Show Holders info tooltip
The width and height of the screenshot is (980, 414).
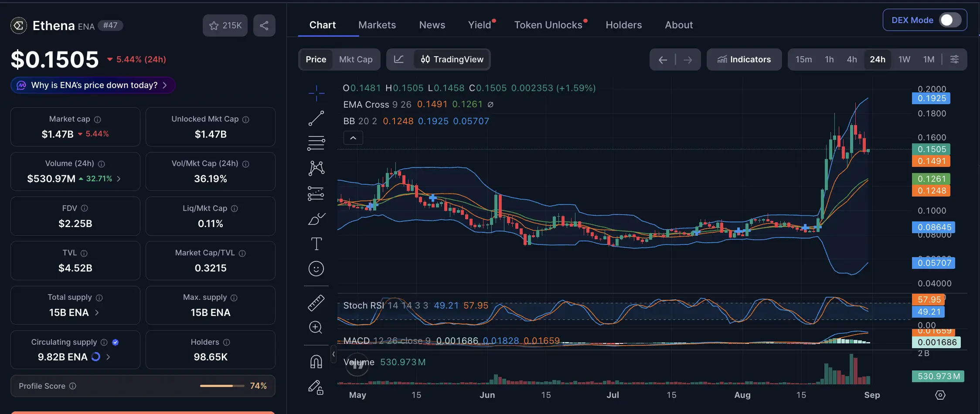coord(227,343)
